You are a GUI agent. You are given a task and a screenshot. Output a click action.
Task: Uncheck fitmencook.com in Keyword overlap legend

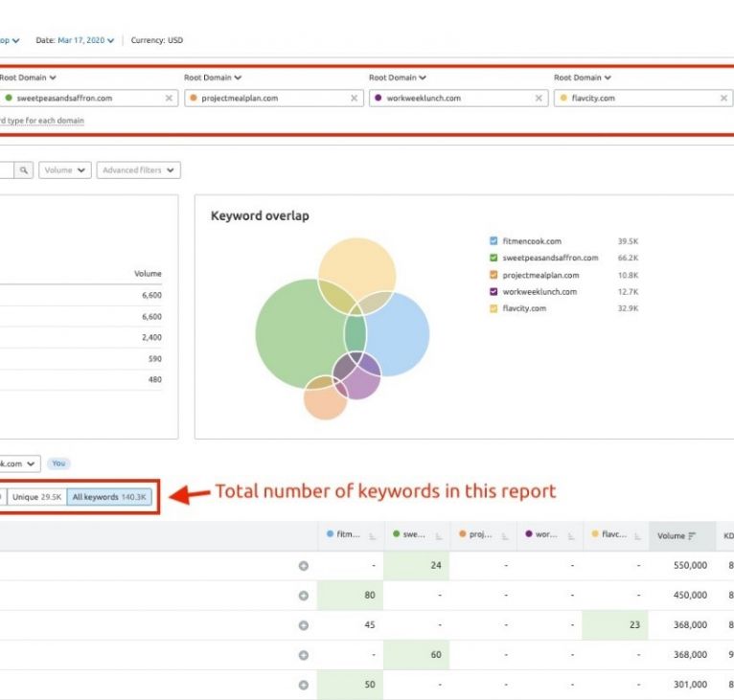(493, 241)
